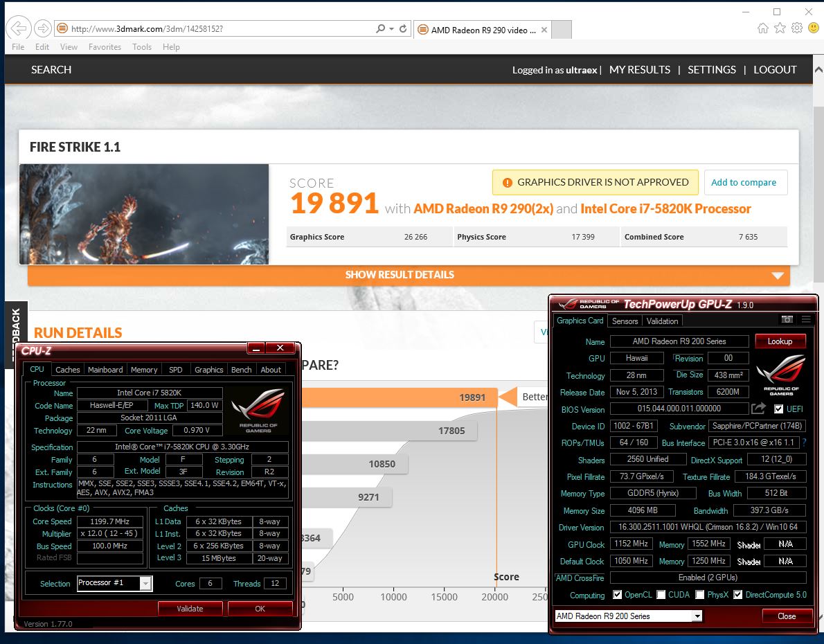The width and height of the screenshot is (824, 644).
Task: Switch to CPU-Z Caches tab
Action: point(68,370)
